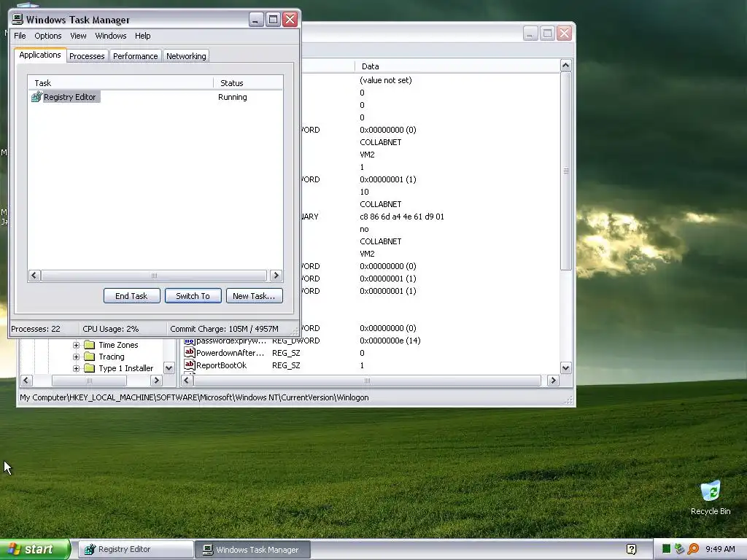Open the Help menu in Task Manager
The width and height of the screenshot is (747, 560).
point(142,36)
